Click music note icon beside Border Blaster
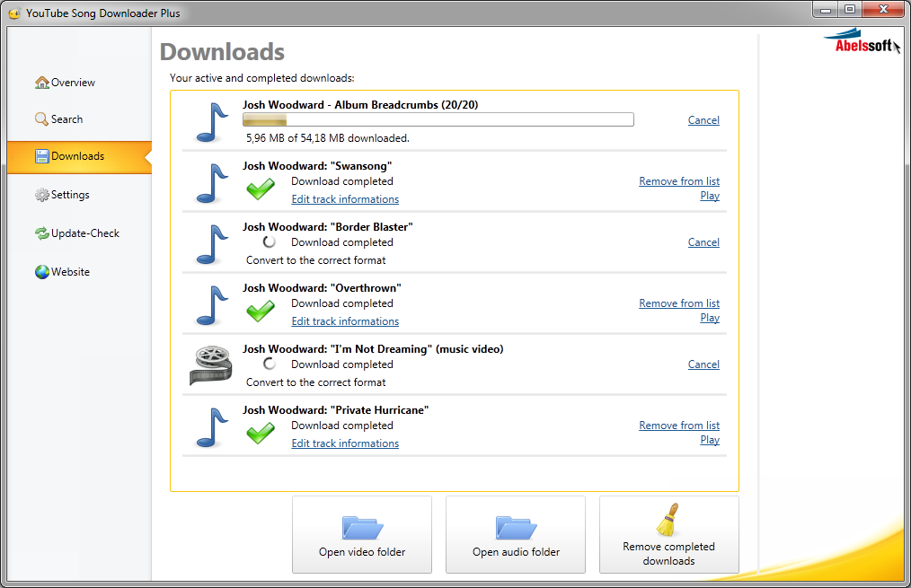This screenshot has height=588, width=911. [x=212, y=244]
